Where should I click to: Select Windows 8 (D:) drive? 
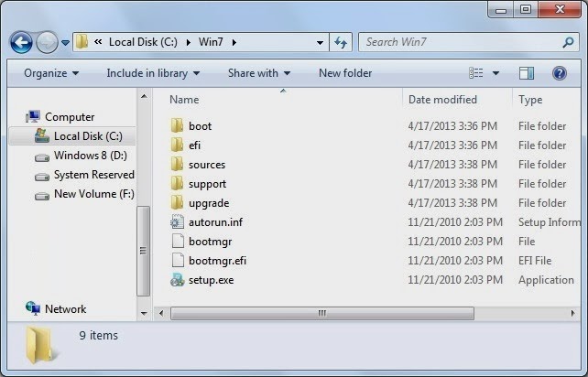91,156
